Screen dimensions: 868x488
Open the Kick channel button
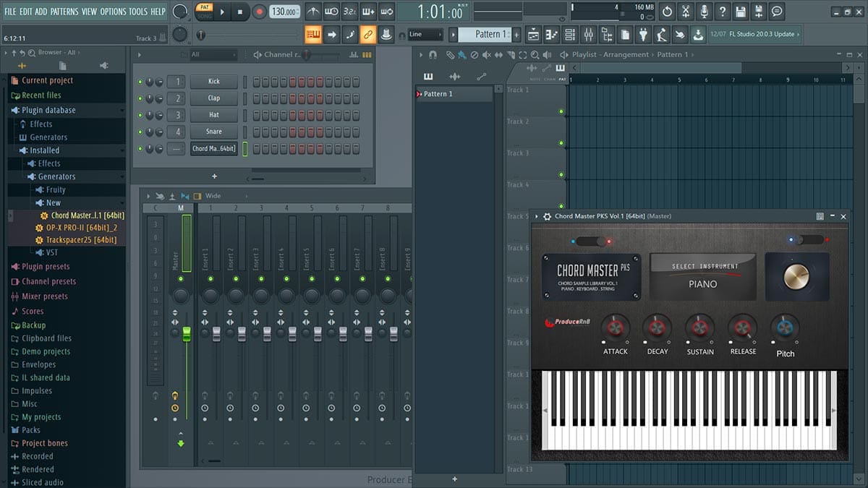[214, 82]
